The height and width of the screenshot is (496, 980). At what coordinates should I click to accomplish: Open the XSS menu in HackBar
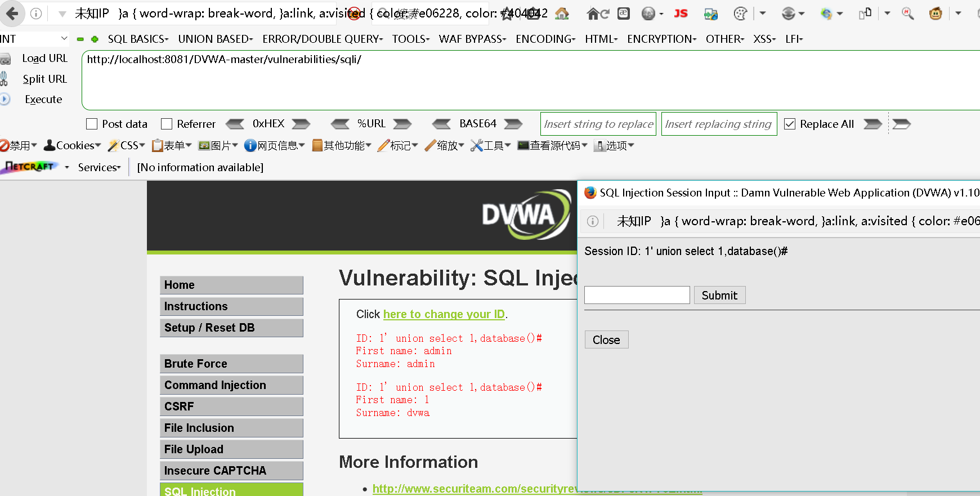point(764,39)
